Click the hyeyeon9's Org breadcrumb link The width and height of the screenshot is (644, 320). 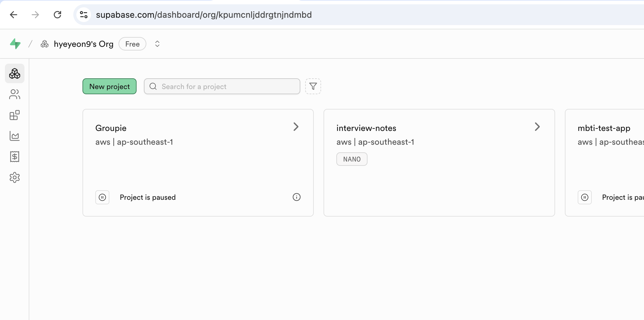(83, 44)
